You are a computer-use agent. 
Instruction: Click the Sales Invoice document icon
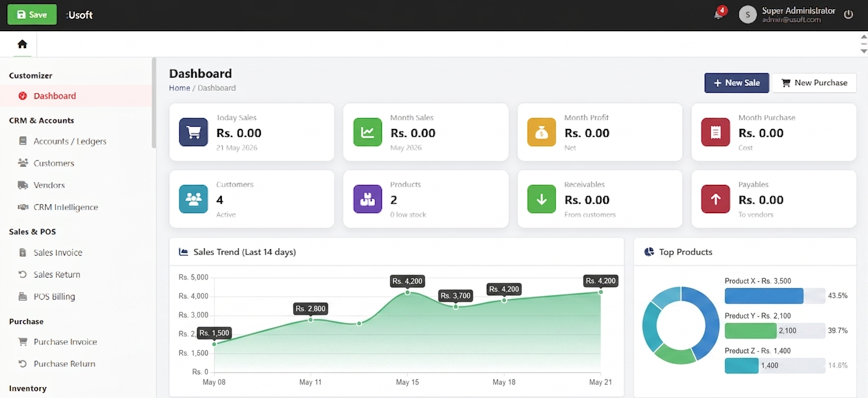pos(23,252)
